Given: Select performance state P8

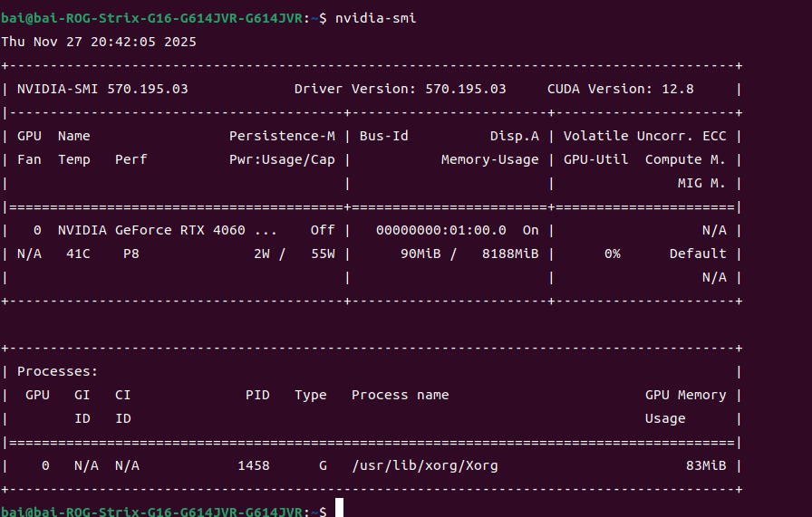Looking at the screenshot, I should pos(131,254).
